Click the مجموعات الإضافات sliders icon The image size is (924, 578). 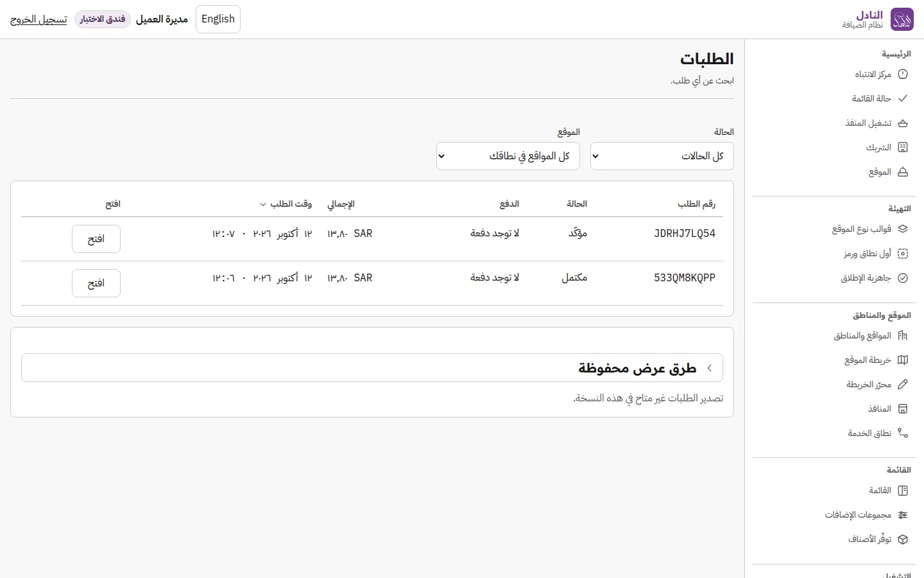point(903,515)
